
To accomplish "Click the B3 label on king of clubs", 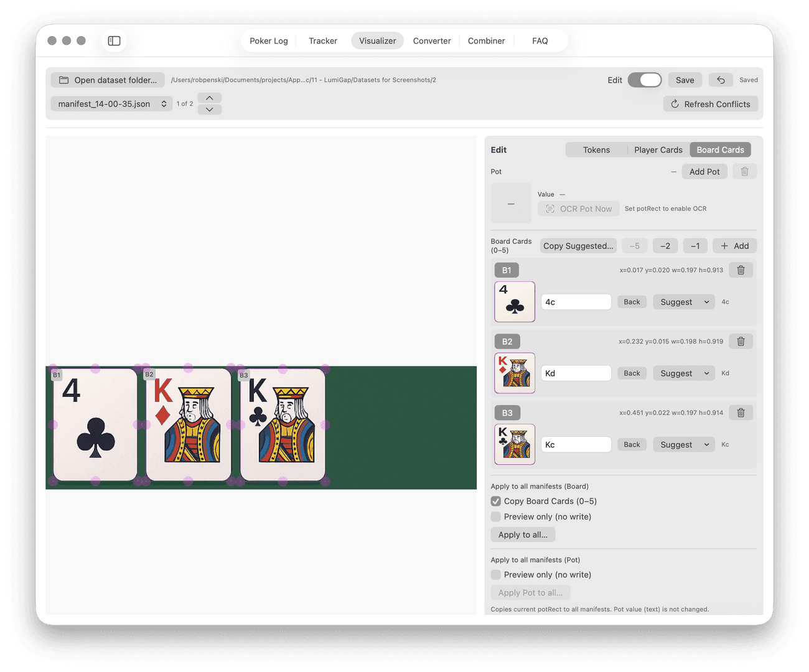I will coord(244,375).
